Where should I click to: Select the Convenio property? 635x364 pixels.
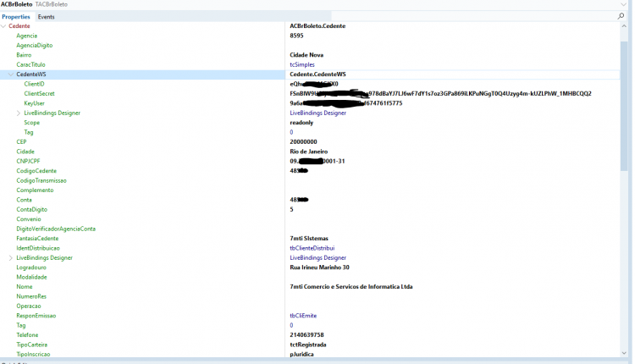[x=29, y=219]
